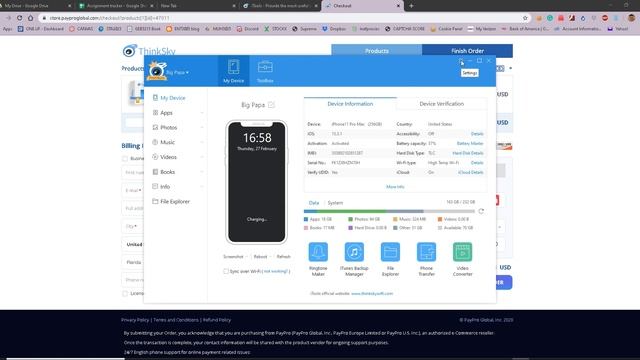Click ThinkSky logo on checkout page
Image resolution: width=640 pixels, height=360 pixels.
pos(149,51)
